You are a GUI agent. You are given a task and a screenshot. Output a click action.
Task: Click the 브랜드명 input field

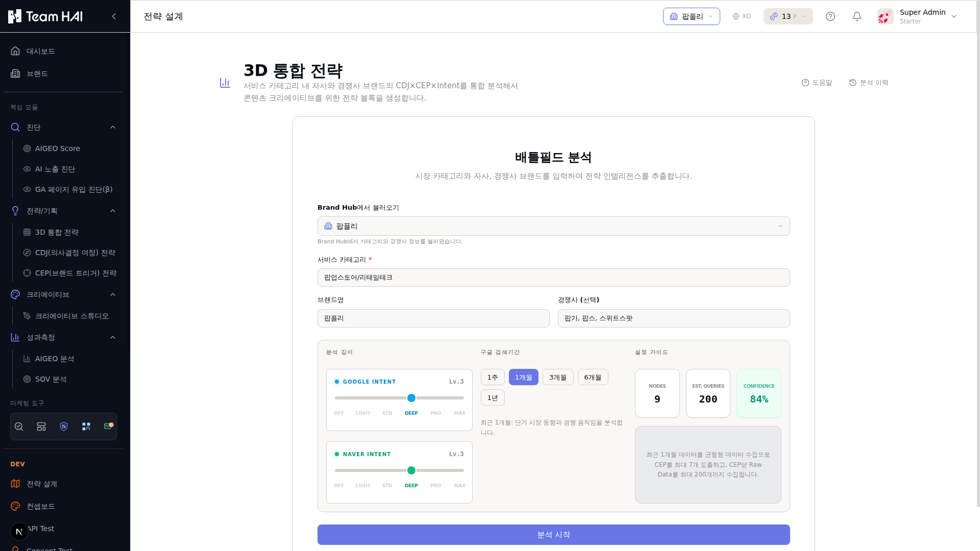click(x=433, y=318)
